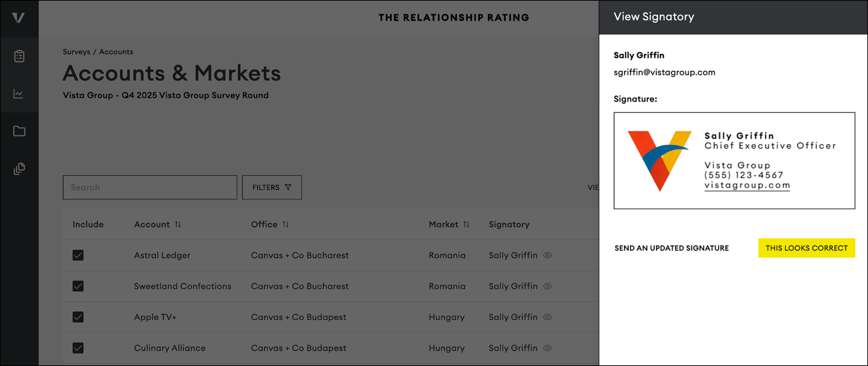This screenshot has height=366, width=868.
Task: Open the copy documents sidebar icon
Action: point(19,169)
